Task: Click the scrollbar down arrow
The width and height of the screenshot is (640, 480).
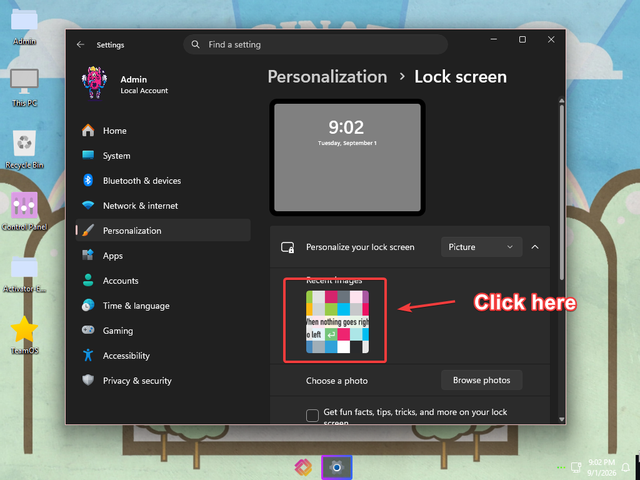Action: 562,419
